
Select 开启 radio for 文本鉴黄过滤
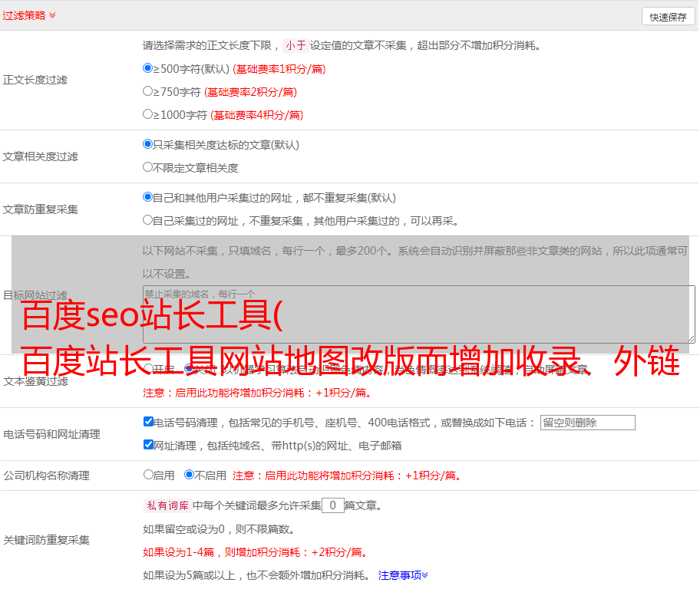click(x=149, y=369)
